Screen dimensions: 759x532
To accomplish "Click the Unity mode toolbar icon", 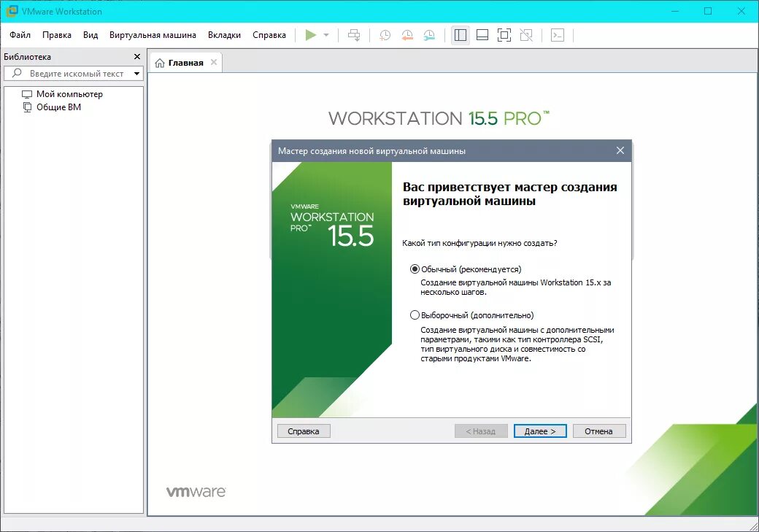I will (x=526, y=35).
